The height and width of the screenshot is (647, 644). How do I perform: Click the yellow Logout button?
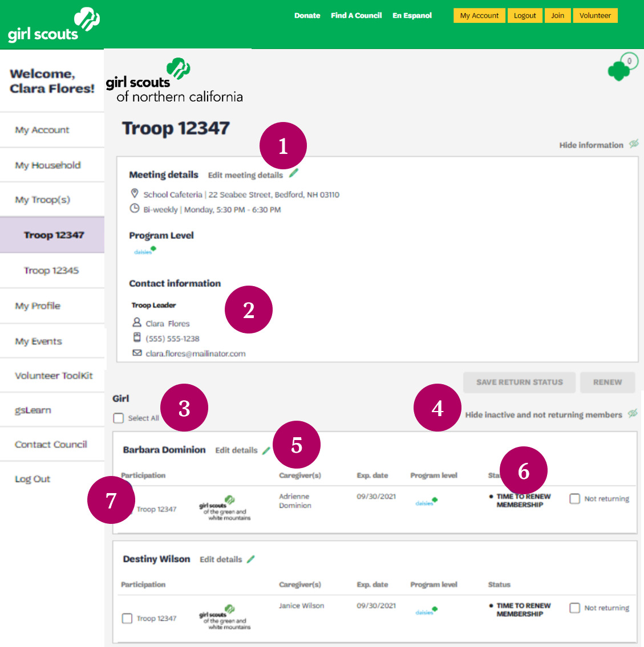[525, 16]
